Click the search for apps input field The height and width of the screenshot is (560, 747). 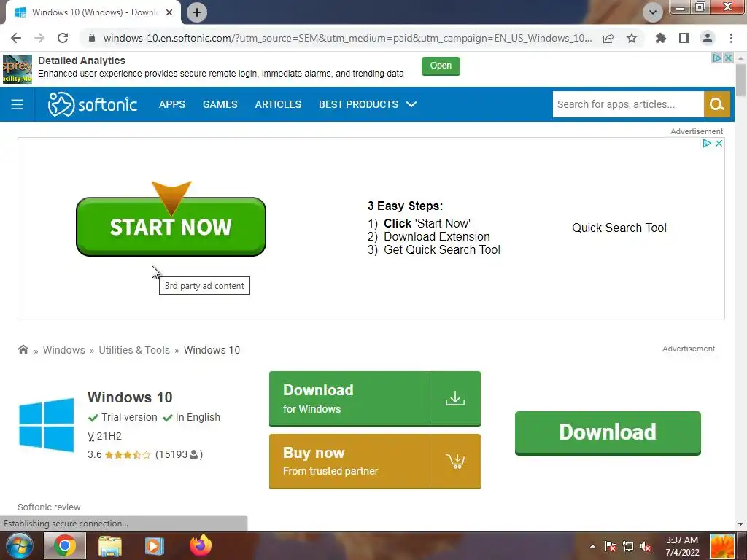click(628, 104)
